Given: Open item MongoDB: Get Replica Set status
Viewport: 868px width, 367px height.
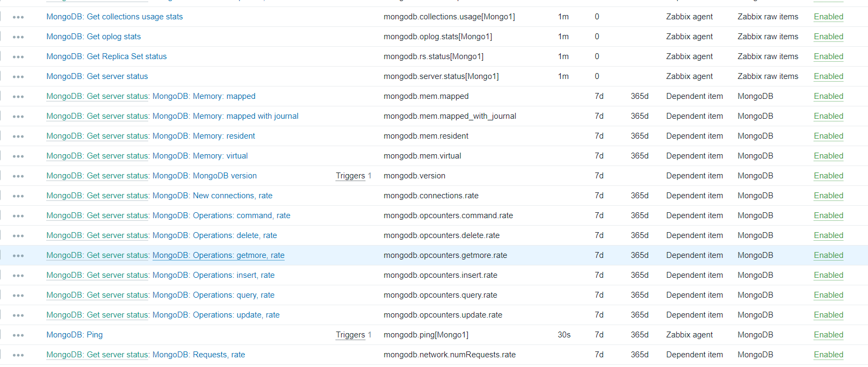Looking at the screenshot, I should click(x=106, y=56).
